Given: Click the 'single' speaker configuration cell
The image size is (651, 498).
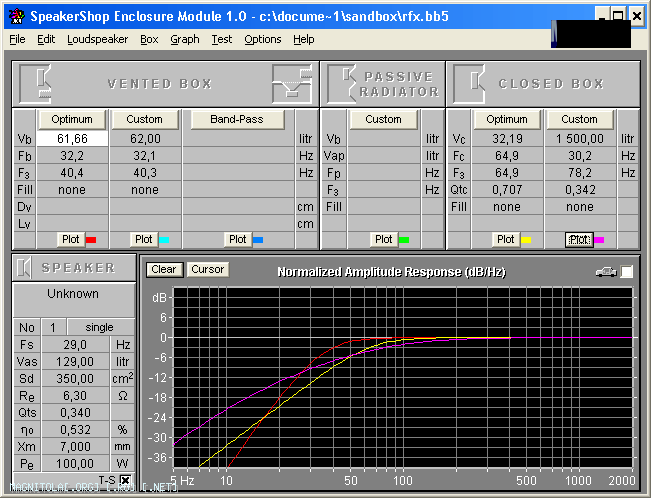Looking at the screenshot, I should pos(100,327).
